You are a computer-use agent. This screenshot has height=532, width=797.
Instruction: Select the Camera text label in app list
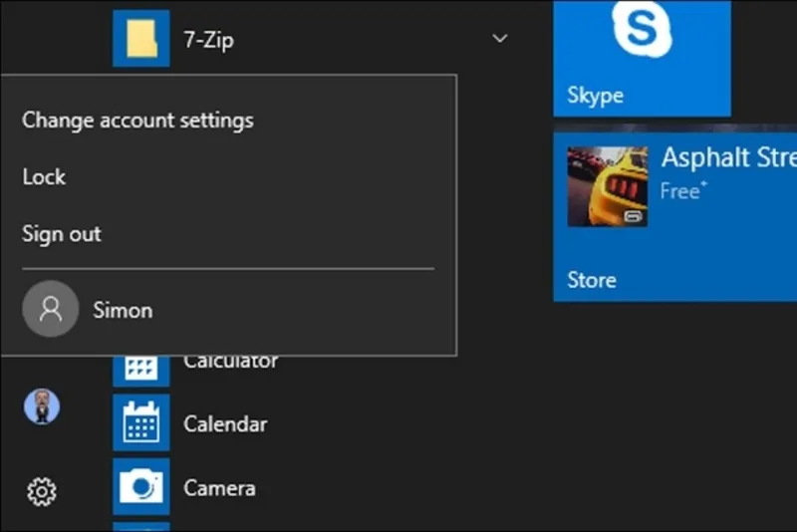point(219,488)
